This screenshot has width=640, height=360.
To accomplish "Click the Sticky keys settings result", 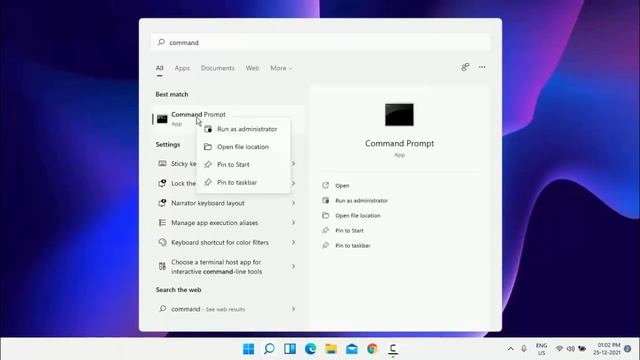I will click(184, 164).
